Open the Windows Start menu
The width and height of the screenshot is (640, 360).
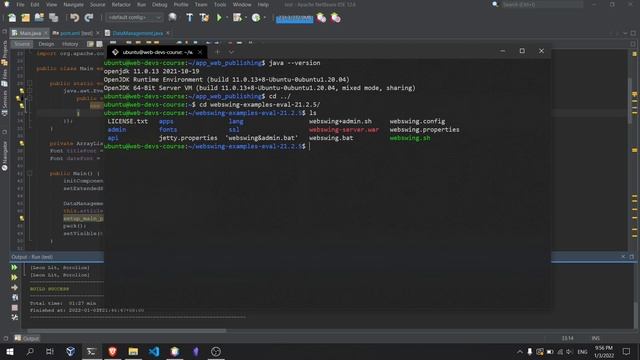click(10, 351)
